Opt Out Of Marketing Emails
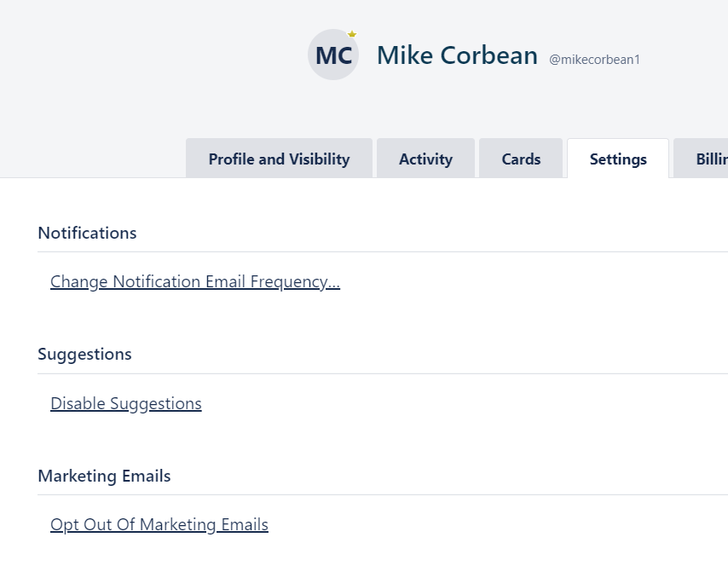 click(x=159, y=524)
